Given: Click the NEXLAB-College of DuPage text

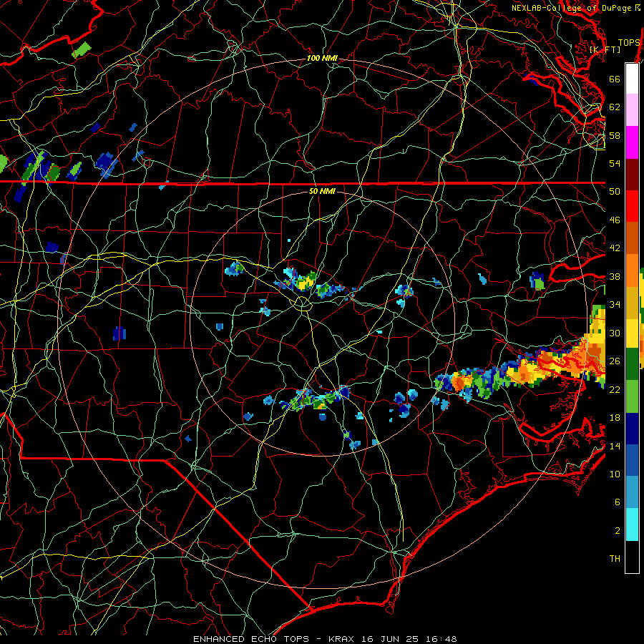Looking at the screenshot, I should pyautogui.click(x=571, y=8).
